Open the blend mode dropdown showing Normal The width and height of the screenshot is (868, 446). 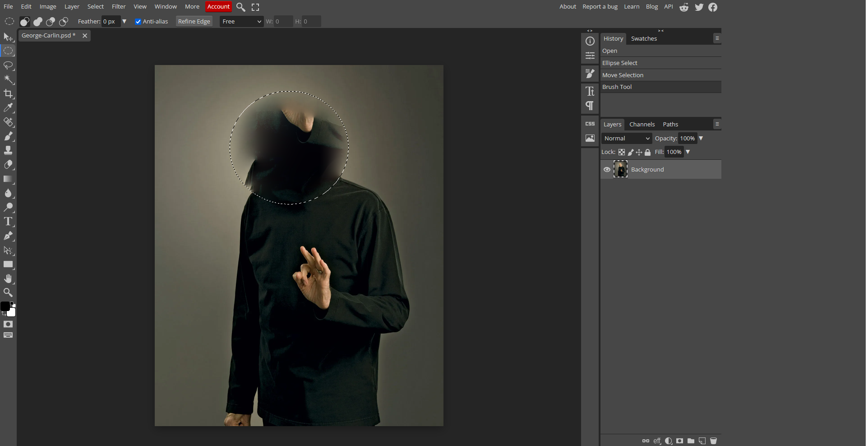[626, 138]
